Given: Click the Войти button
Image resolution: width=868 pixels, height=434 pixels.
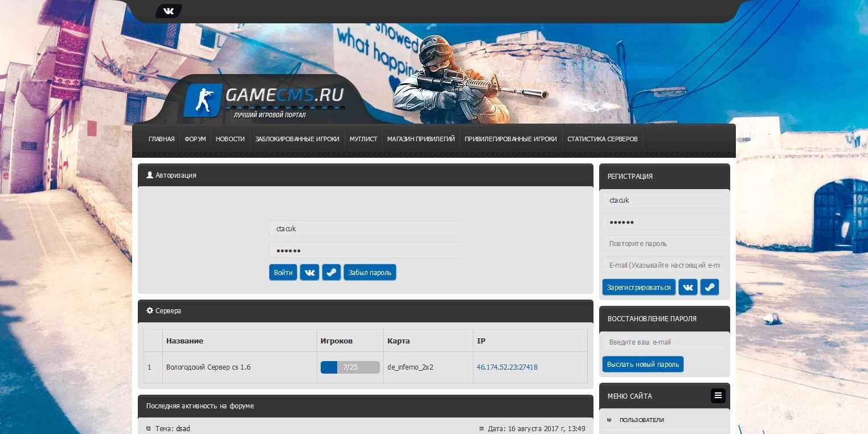Looking at the screenshot, I should (283, 272).
